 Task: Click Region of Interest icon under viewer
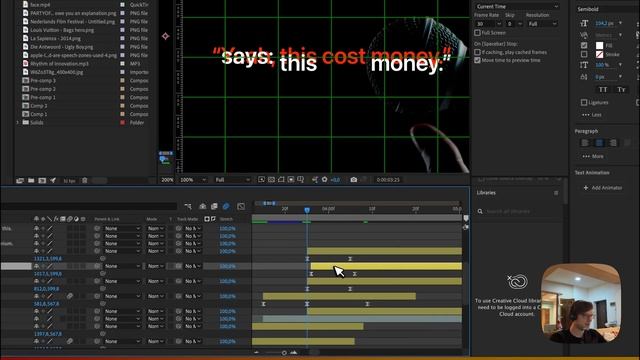tap(291, 180)
